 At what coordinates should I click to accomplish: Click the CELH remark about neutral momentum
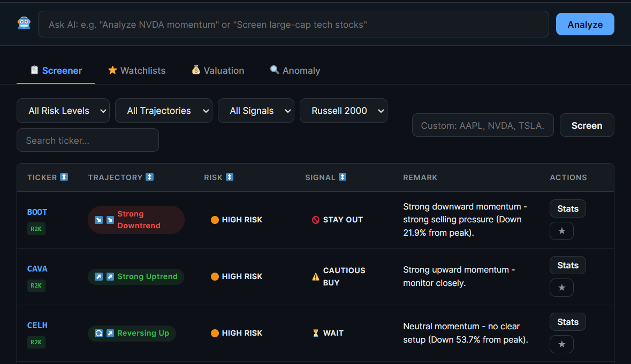point(466,333)
